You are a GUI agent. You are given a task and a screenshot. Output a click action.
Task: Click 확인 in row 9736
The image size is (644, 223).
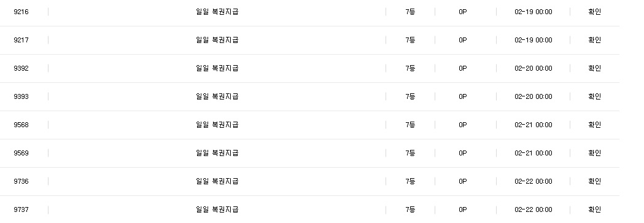[x=594, y=181]
